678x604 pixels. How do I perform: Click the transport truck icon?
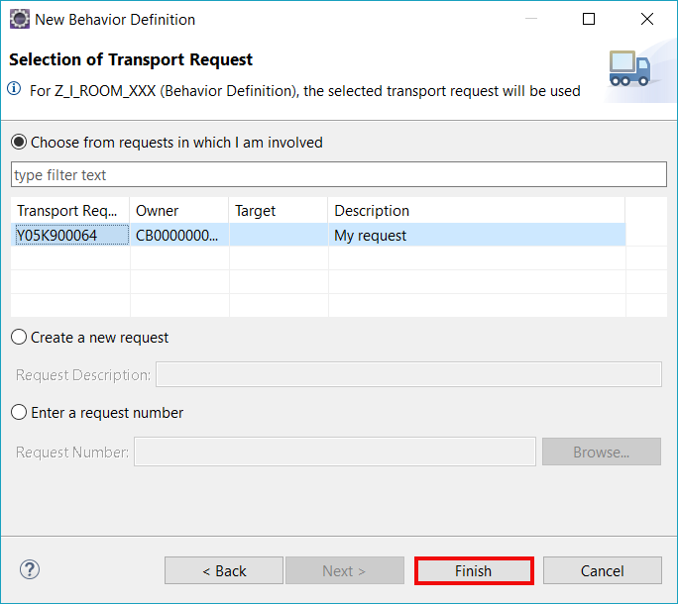tap(629, 68)
